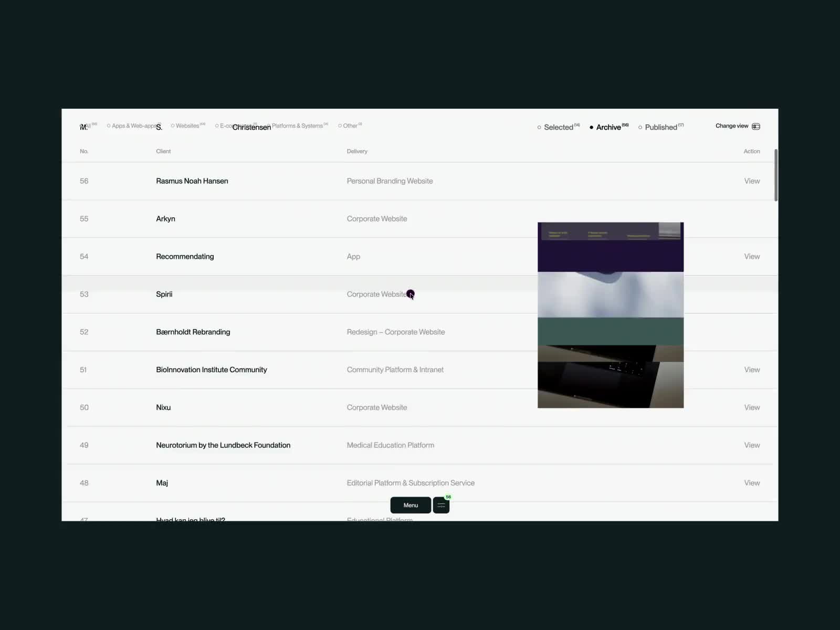Select the Archive radio filter
The width and height of the screenshot is (840, 630).
(608, 128)
